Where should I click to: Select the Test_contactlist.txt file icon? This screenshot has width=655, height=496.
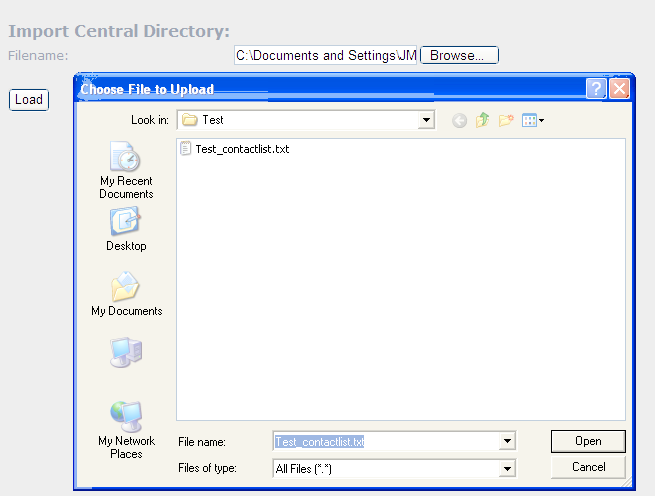(x=185, y=149)
